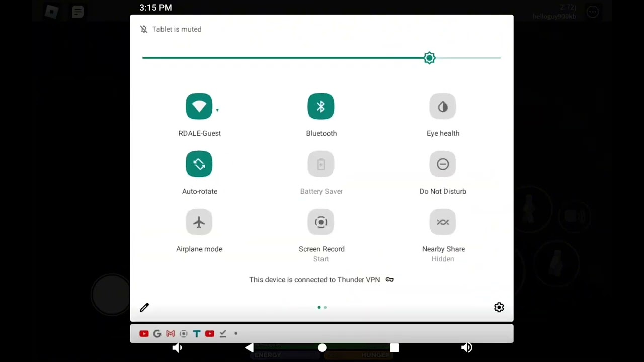The image size is (644, 362).
Task: Tap the volume up navigation button
Action: tap(467, 348)
